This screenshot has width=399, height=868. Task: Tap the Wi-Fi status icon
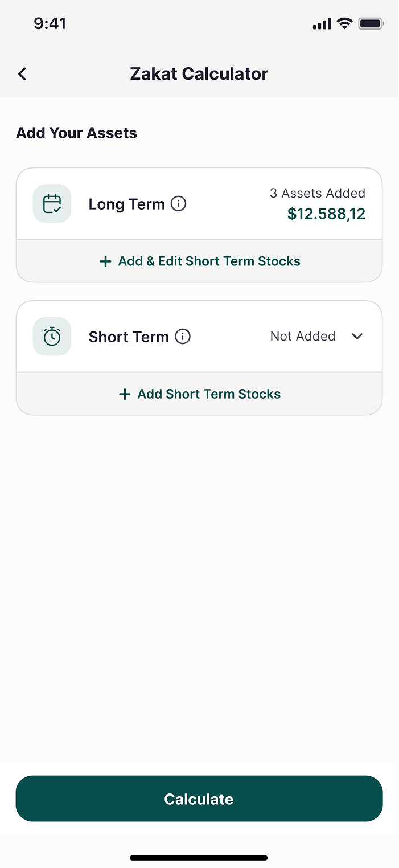click(x=344, y=23)
